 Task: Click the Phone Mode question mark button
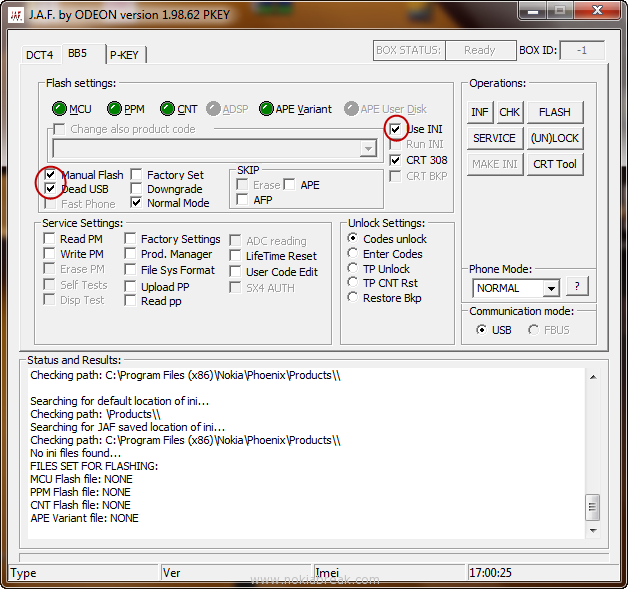point(577,286)
